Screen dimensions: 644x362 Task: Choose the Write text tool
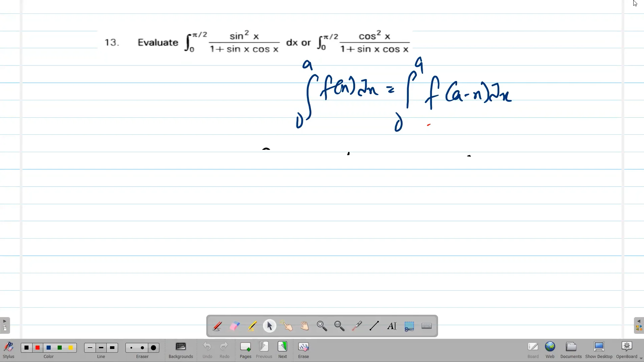(392, 325)
